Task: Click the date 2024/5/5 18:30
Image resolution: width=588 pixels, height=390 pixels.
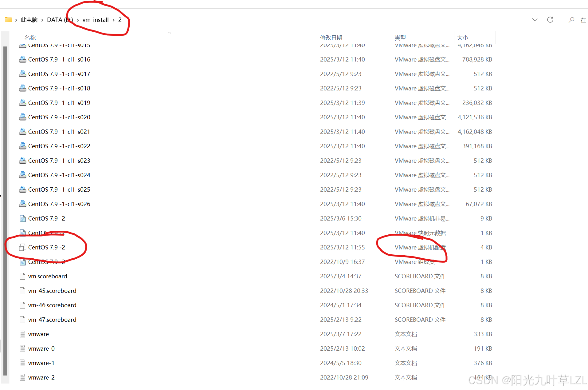Action: tap(341, 363)
